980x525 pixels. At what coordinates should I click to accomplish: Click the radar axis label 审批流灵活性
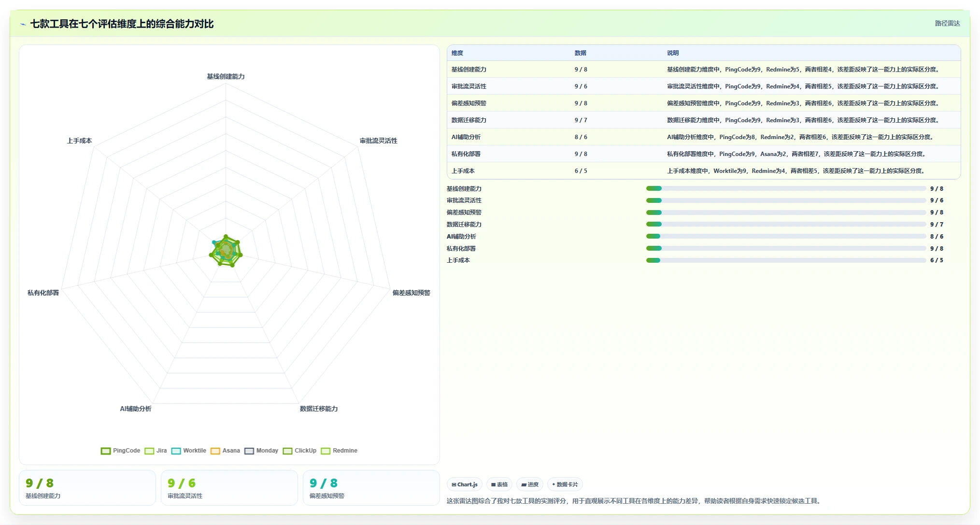[x=378, y=141]
